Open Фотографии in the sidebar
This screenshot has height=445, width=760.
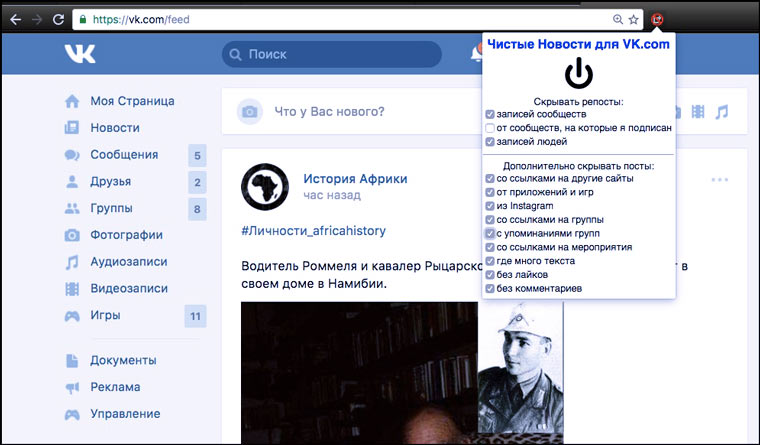coord(127,235)
